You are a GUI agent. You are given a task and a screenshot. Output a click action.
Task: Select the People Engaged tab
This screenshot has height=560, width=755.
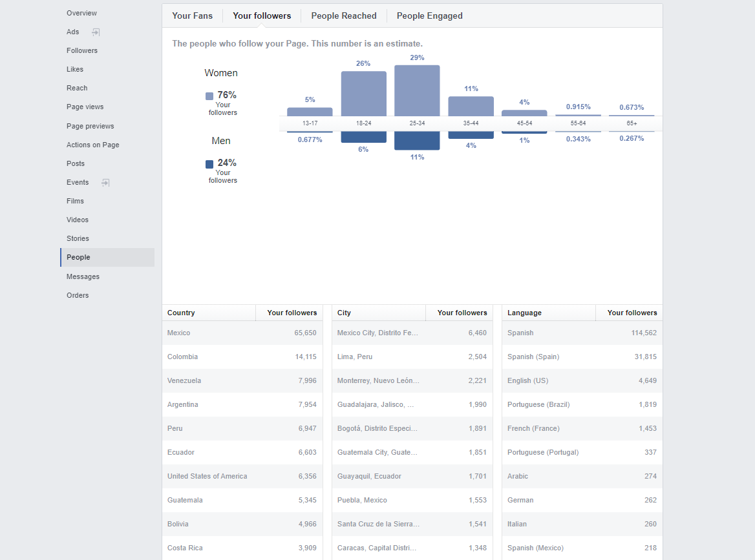point(429,16)
